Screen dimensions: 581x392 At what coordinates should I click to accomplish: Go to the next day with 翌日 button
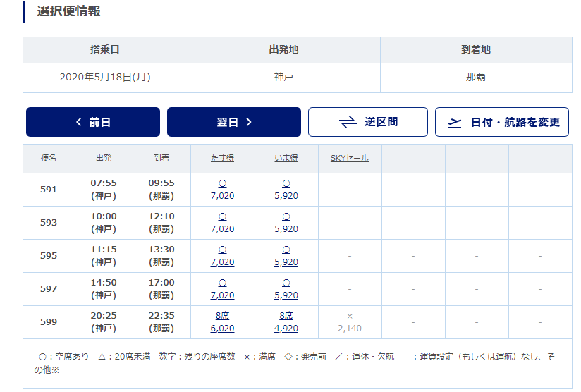[x=234, y=122]
